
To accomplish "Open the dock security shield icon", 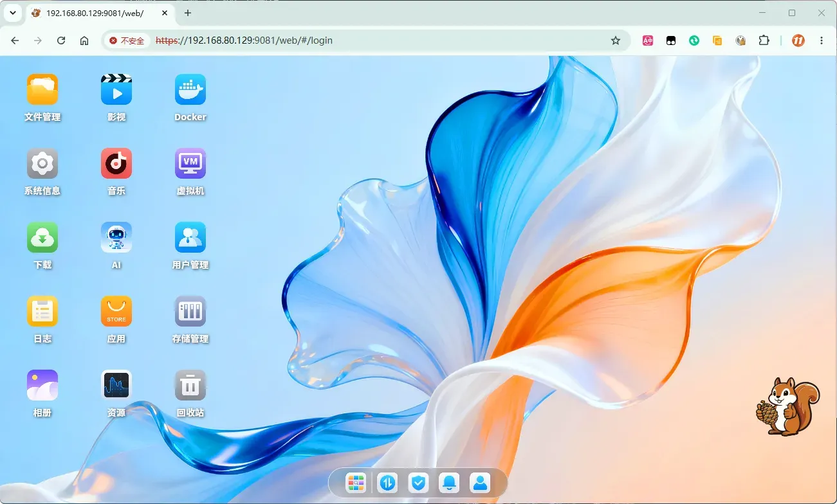I will (x=418, y=482).
